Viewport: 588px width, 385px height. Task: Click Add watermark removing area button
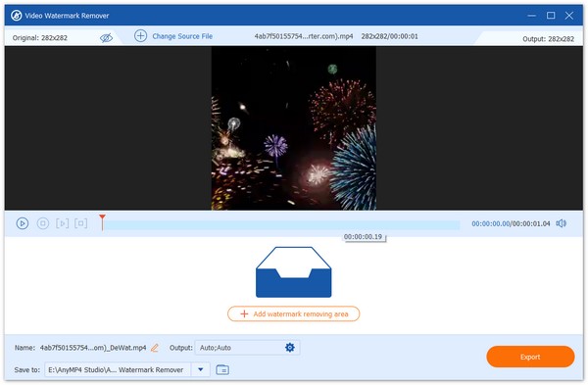pyautogui.click(x=293, y=313)
